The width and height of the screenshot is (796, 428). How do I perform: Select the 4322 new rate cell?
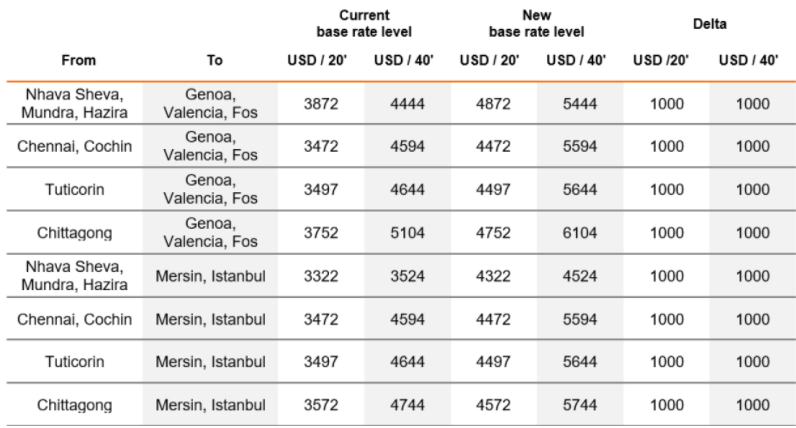click(x=492, y=276)
